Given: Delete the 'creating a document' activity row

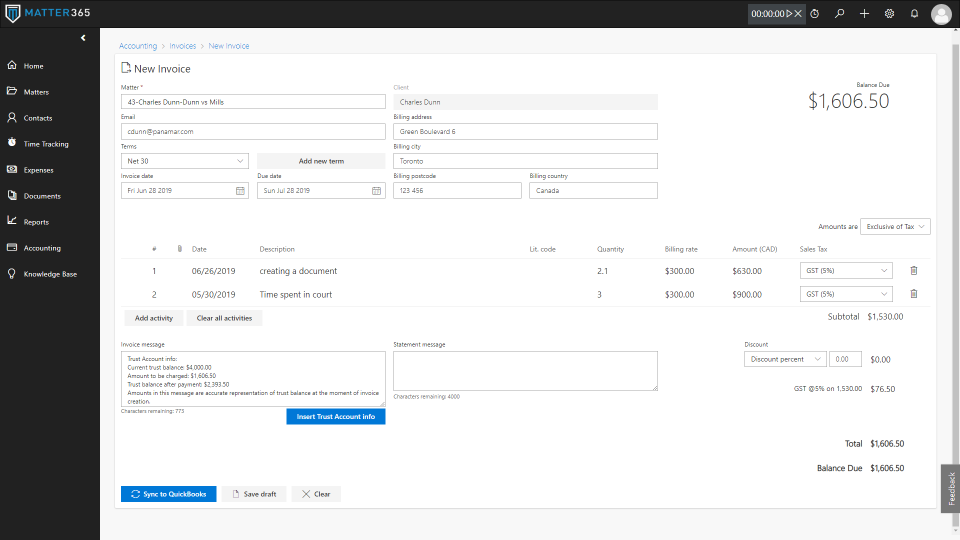Looking at the screenshot, I should [913, 271].
